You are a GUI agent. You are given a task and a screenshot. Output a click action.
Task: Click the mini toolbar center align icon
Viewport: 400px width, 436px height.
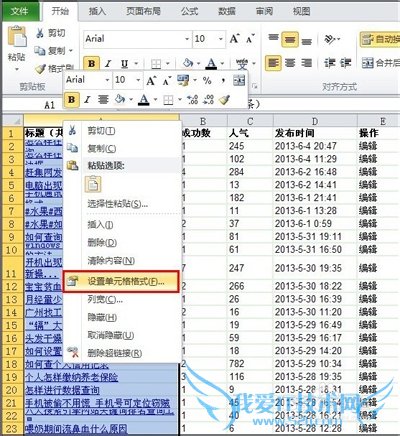(x=103, y=100)
